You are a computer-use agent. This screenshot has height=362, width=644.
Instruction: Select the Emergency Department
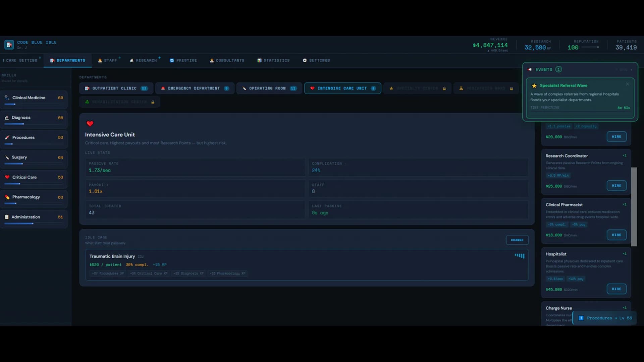[195, 88]
